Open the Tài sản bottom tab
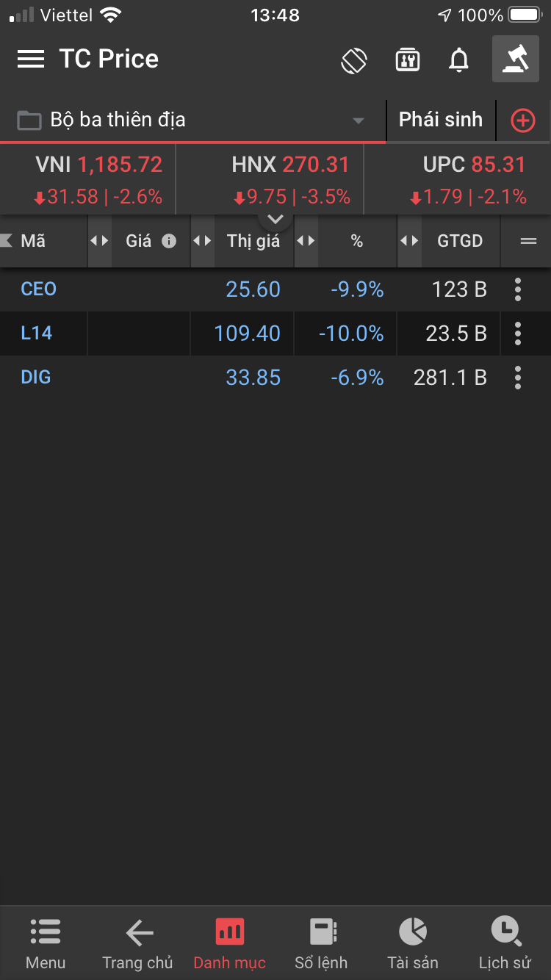The height and width of the screenshot is (980, 551). pyautogui.click(x=413, y=943)
